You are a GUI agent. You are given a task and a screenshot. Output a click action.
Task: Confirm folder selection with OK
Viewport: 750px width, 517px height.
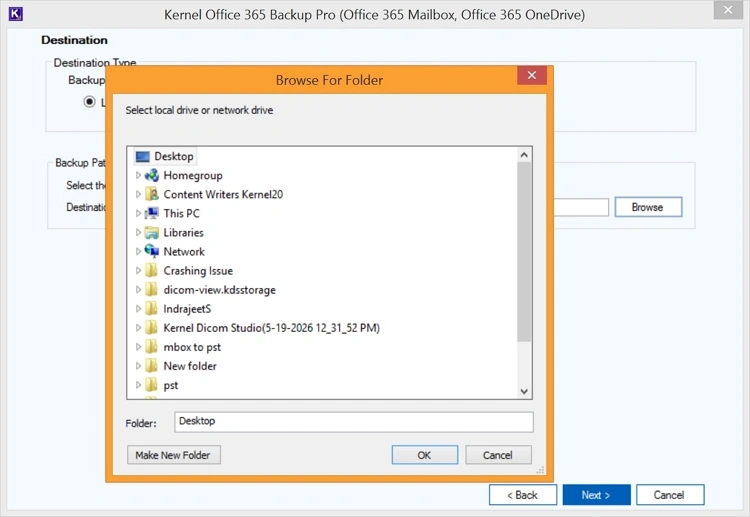[425, 455]
